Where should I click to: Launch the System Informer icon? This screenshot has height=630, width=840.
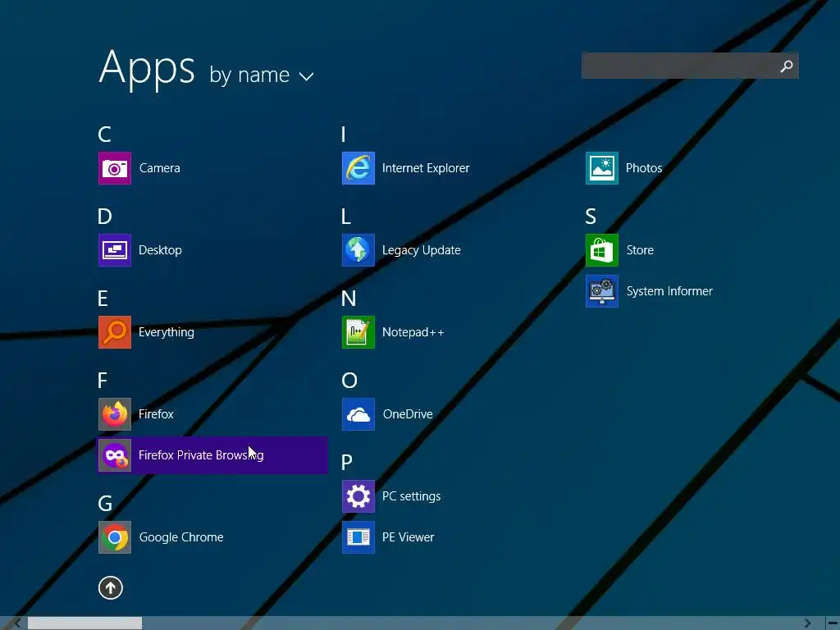(602, 291)
